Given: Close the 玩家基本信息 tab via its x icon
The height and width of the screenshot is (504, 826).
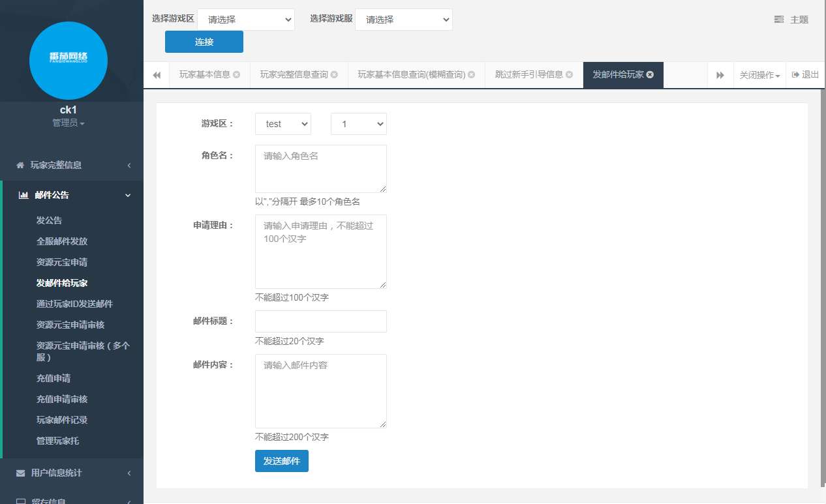Looking at the screenshot, I should coord(236,75).
